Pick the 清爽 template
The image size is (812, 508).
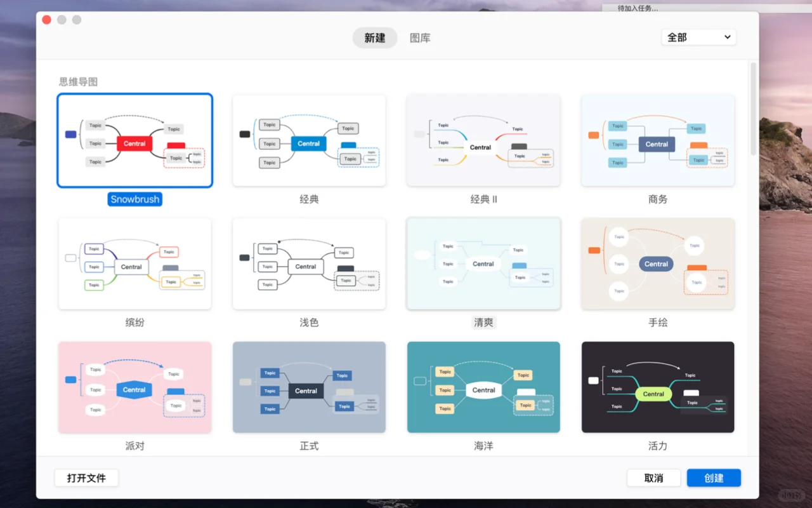coord(483,264)
